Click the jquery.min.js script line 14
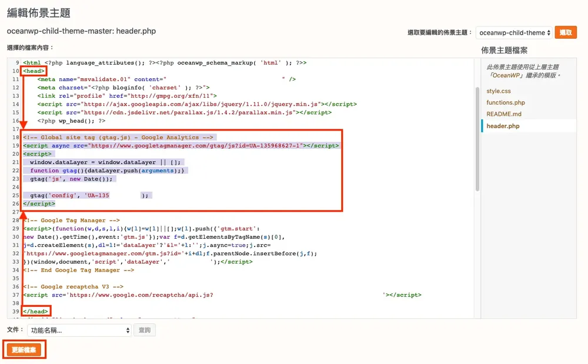588x364 pixels. click(x=197, y=104)
